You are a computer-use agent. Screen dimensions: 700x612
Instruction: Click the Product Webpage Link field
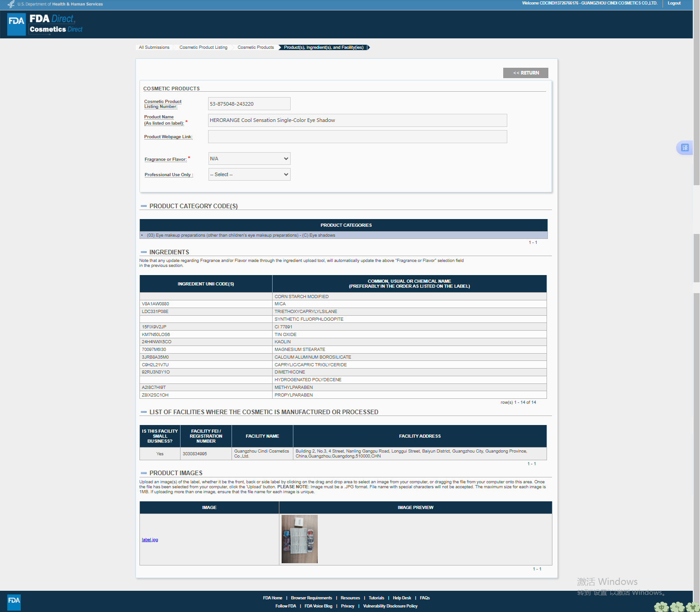coord(357,137)
